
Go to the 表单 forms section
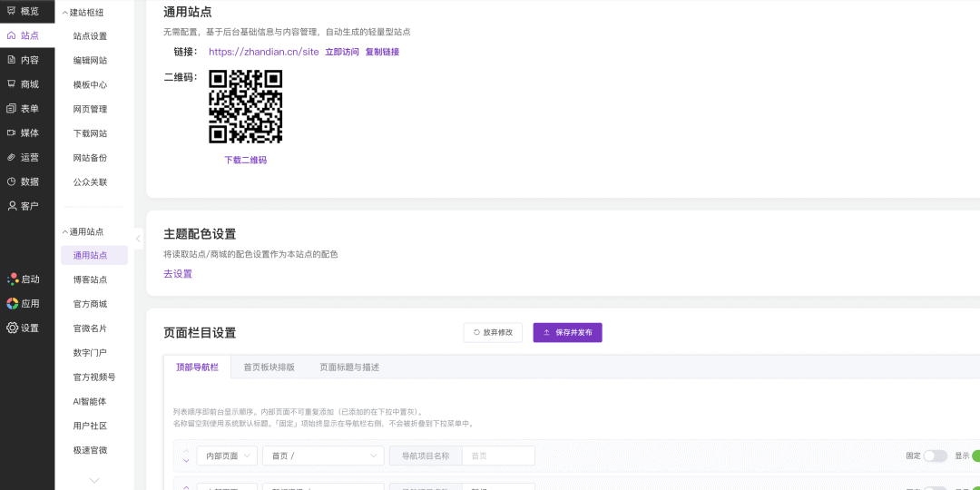click(23, 109)
